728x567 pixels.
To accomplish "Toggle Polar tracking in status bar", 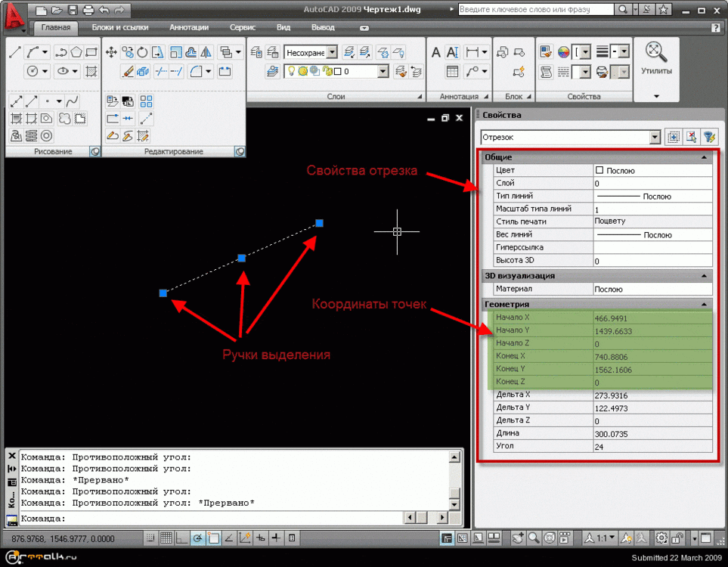I will [x=198, y=538].
